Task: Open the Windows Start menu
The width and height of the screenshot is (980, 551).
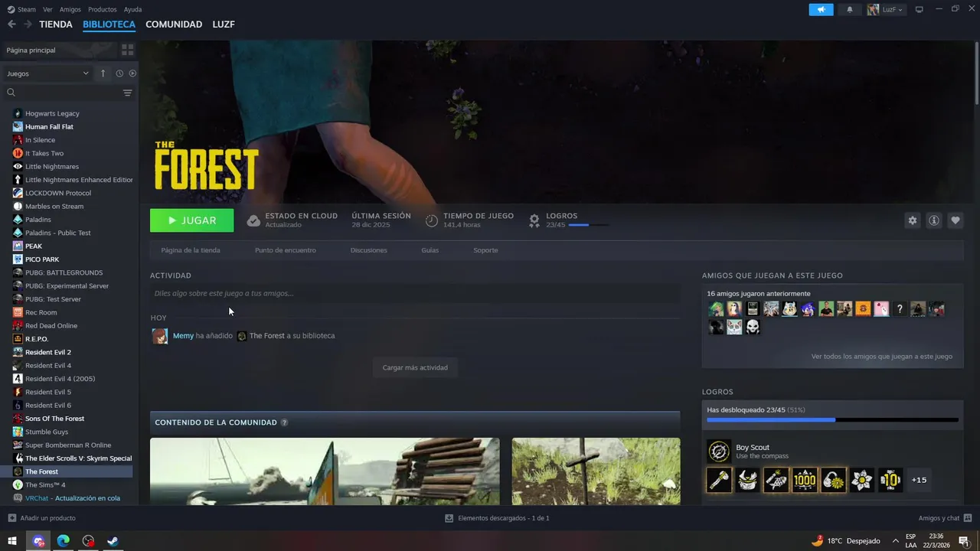Action: [x=12, y=541]
